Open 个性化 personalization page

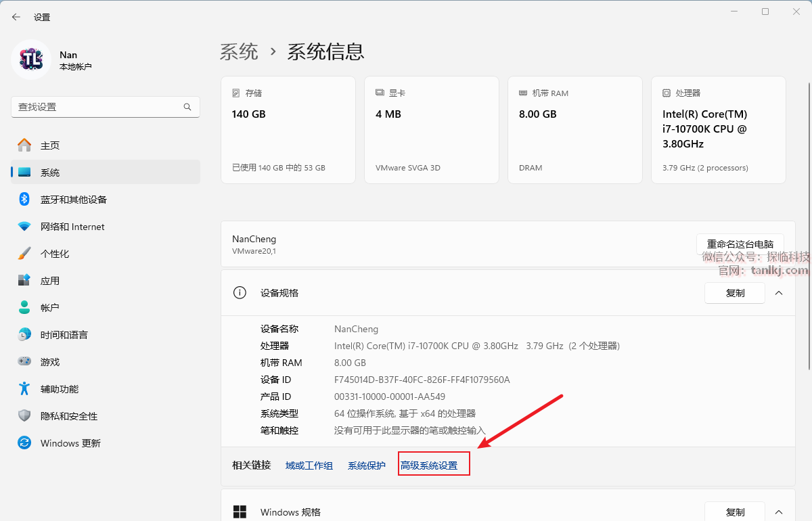click(55, 254)
